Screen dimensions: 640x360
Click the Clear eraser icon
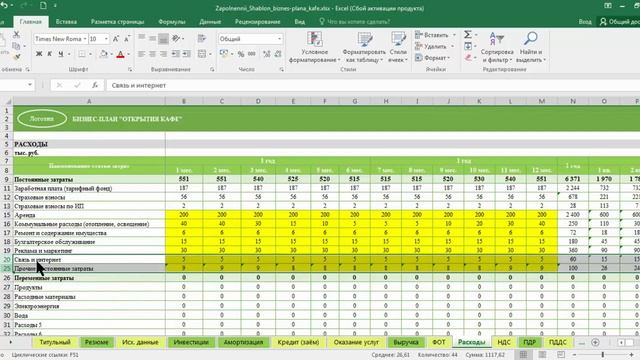tap(468, 58)
